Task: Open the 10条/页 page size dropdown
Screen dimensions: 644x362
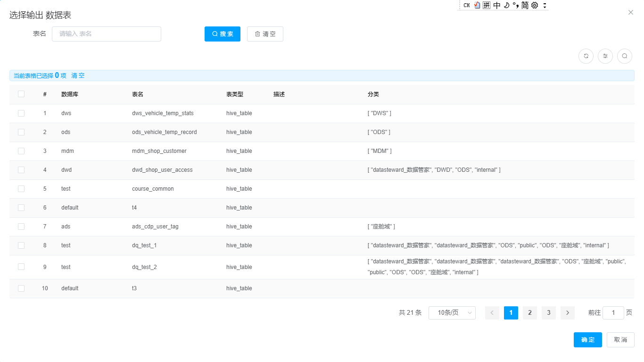Action: point(452,312)
